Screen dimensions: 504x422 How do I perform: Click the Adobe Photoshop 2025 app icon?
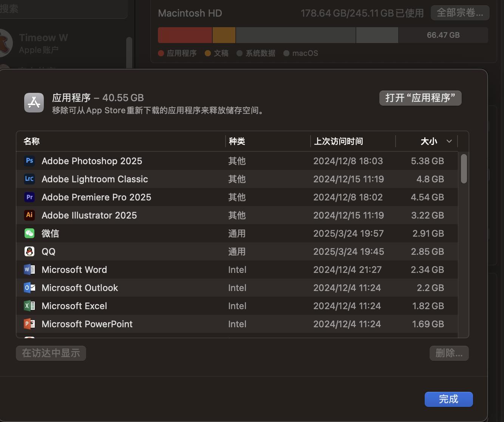pos(29,161)
